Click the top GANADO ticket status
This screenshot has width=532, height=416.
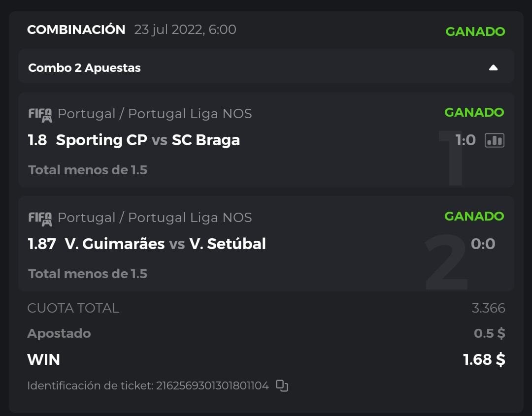475,32
